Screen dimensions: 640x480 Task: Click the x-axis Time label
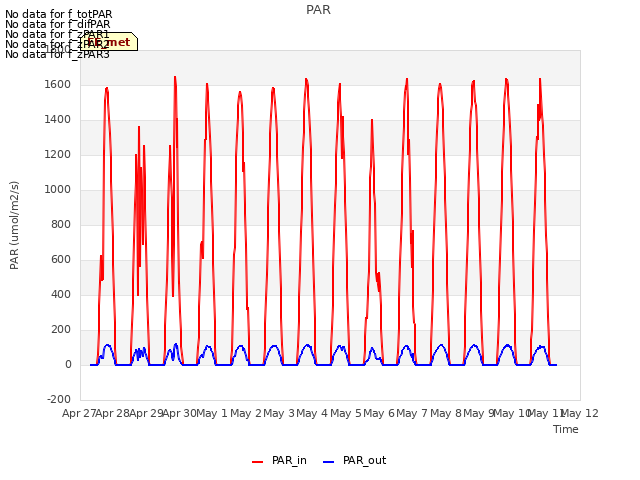point(566,429)
